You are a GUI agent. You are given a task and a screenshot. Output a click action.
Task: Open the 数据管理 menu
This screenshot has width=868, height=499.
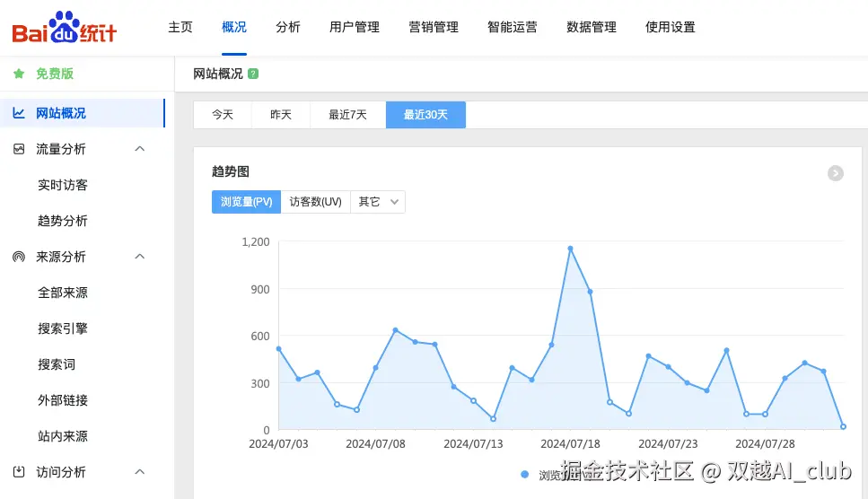592,27
